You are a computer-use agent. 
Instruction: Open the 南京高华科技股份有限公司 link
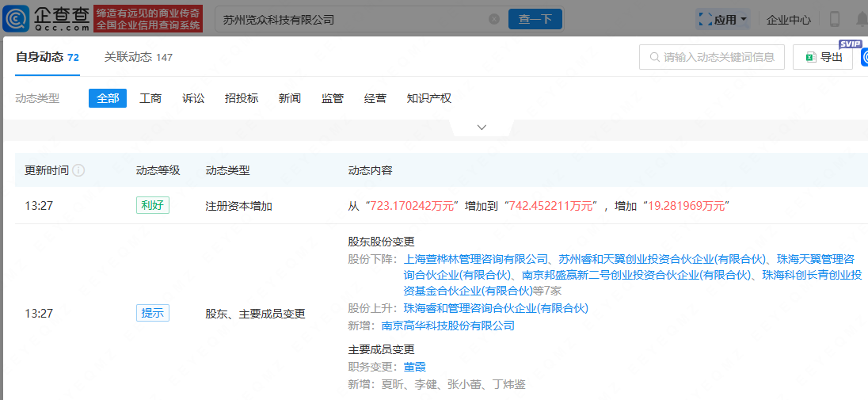pyautogui.click(x=448, y=326)
